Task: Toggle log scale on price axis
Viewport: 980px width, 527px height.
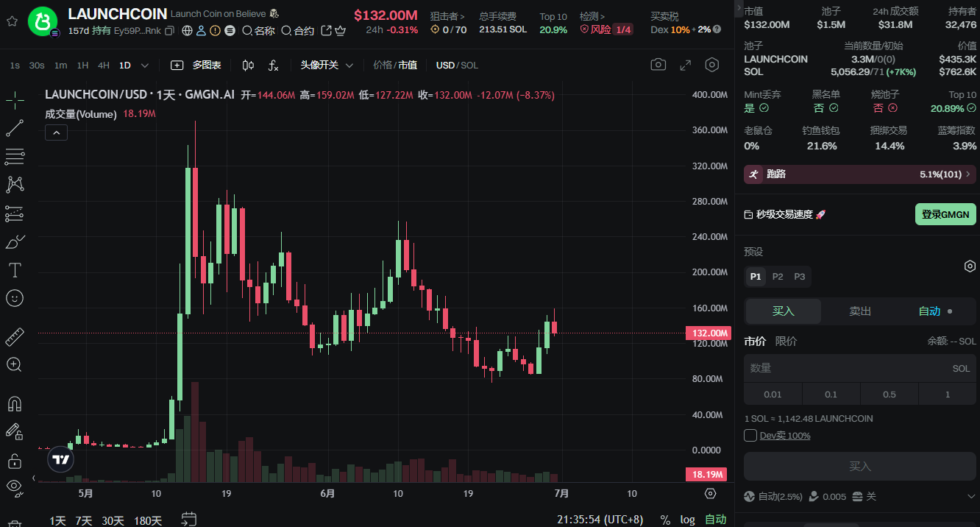Action: 687,520
